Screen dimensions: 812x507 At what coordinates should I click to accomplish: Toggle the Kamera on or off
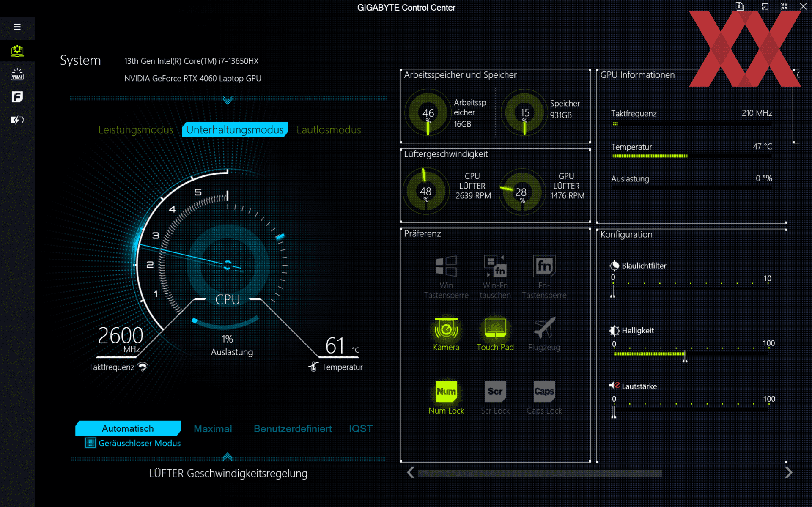coord(446,334)
